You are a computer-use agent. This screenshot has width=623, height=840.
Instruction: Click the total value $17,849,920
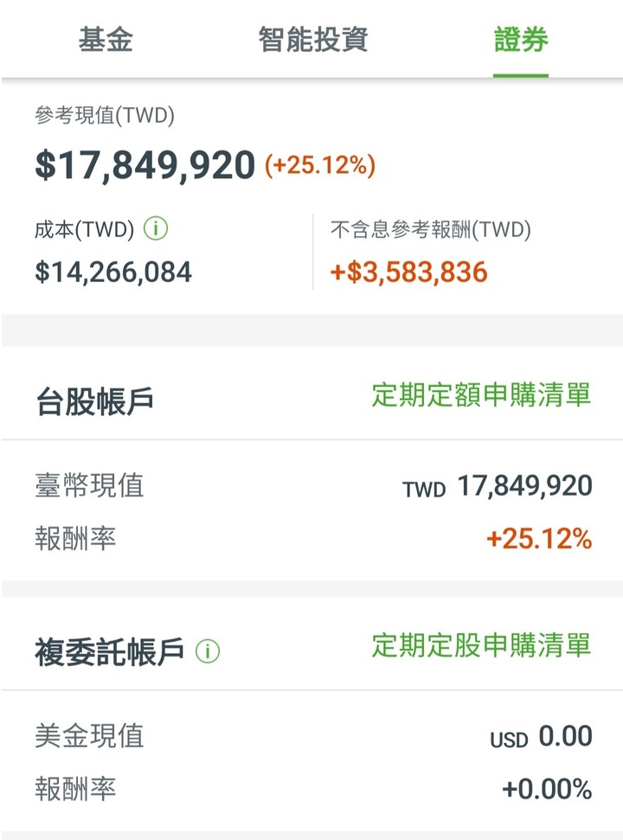point(145,165)
